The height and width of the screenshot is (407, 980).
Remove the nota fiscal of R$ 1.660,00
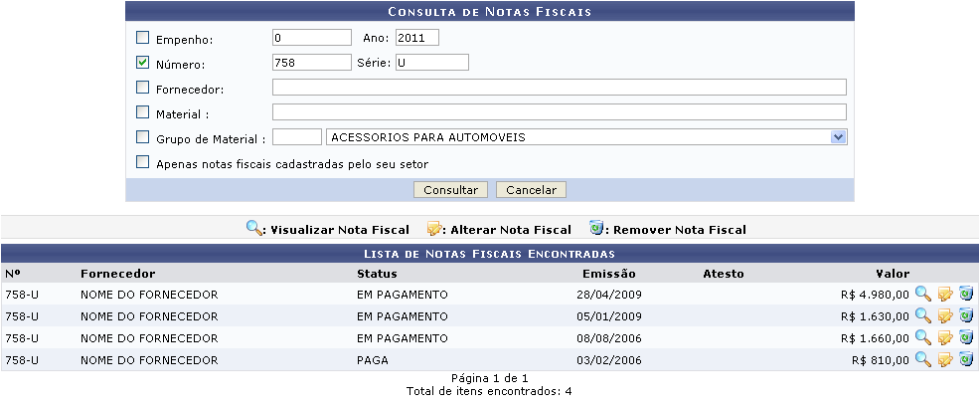tap(966, 337)
